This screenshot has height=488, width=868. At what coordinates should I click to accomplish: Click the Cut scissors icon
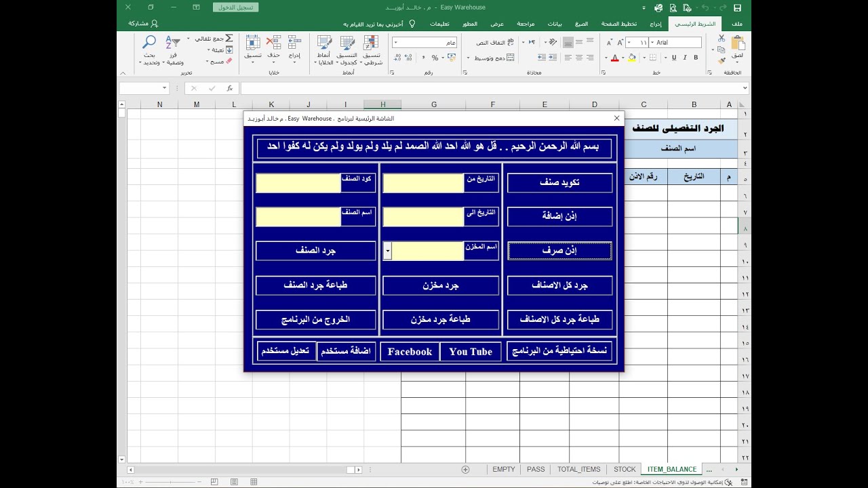tap(722, 38)
